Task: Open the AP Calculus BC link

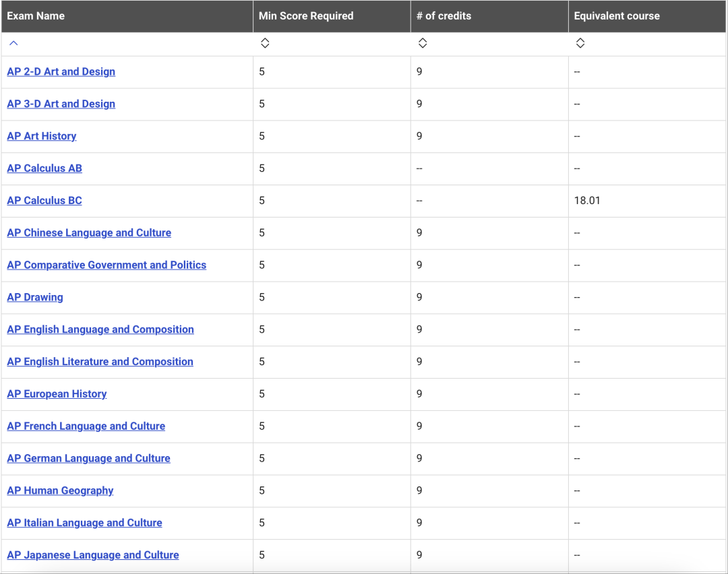Action: [x=44, y=201]
